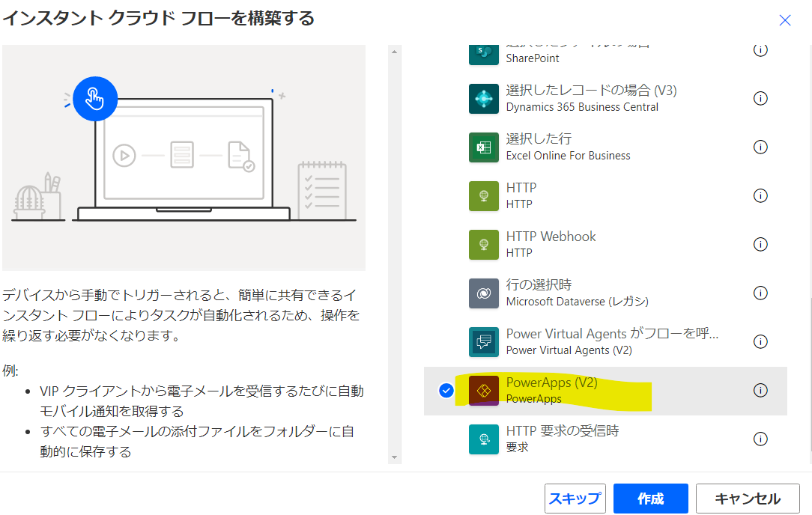Viewport: 812px width, 515px height.
Task: Open info for 選択したレコードの場合 (V3)
Action: point(760,98)
